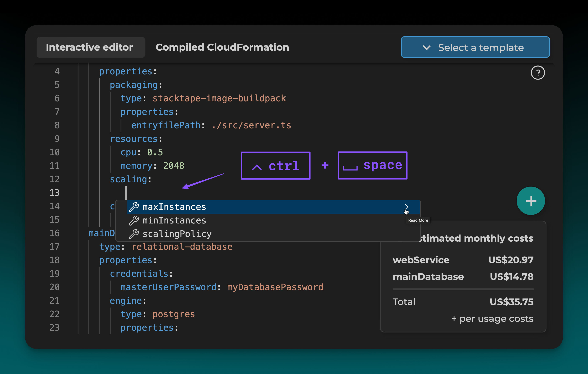The height and width of the screenshot is (374, 588).
Task: Click the wrench icon beside scalingPolicy
Action: click(x=134, y=234)
